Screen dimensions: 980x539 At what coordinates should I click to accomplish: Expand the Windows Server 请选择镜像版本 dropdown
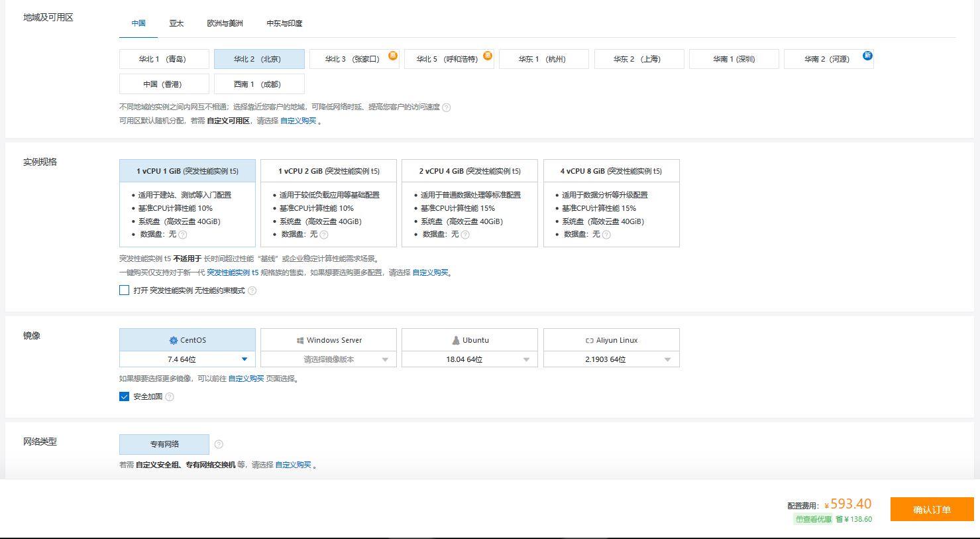coord(385,359)
